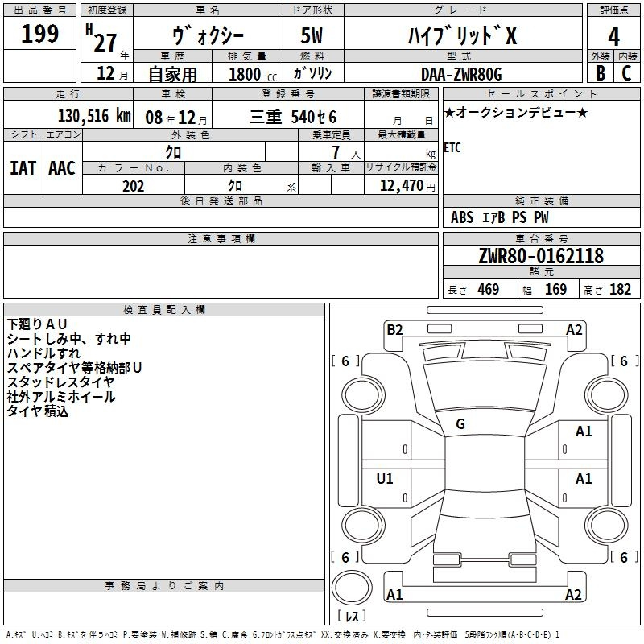Click the car name ヴォクシー
The width and height of the screenshot is (644, 644).
208,37
